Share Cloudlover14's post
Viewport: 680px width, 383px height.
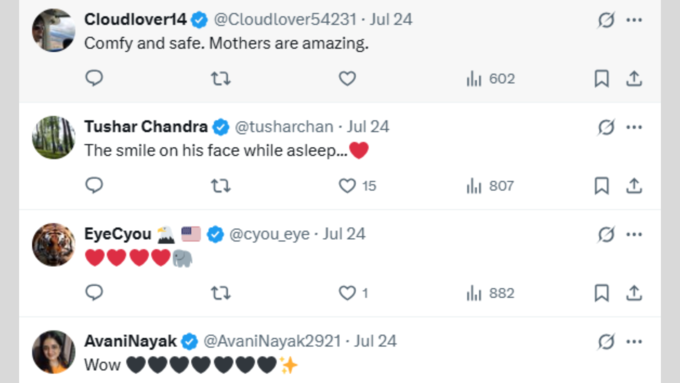[634, 79]
